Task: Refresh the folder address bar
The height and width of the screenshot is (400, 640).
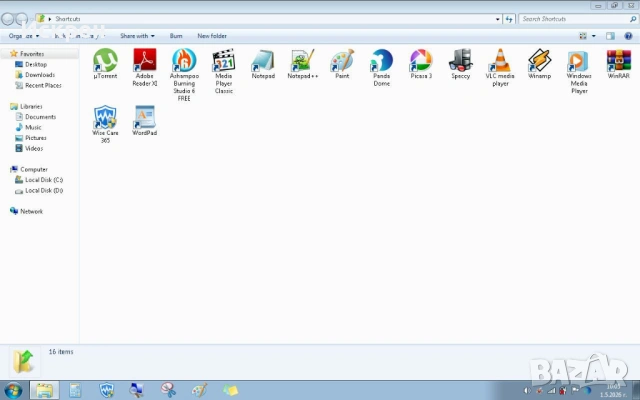Action: click(x=509, y=19)
